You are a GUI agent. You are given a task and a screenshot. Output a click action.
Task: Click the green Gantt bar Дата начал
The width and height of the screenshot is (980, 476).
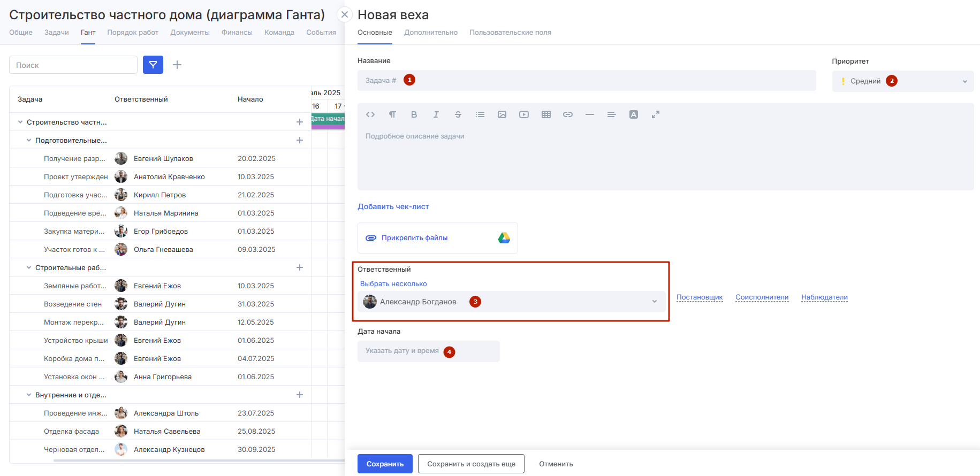click(x=328, y=119)
